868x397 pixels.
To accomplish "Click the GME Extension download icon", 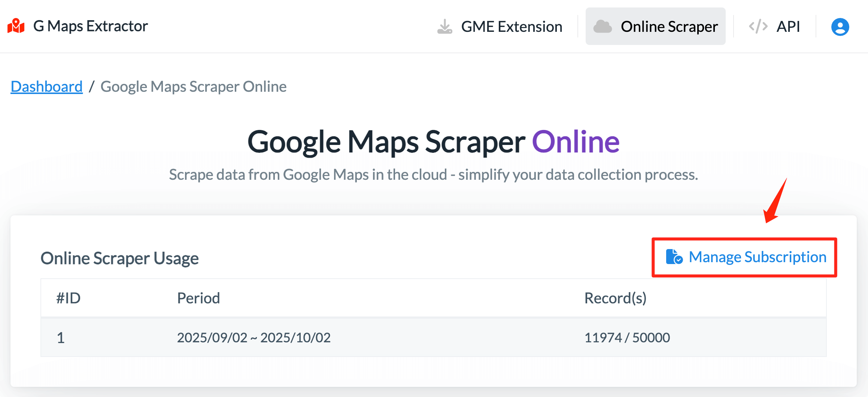I will [445, 27].
